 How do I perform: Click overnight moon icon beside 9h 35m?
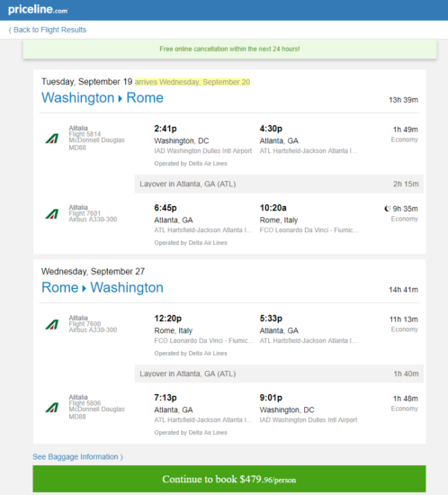pyautogui.click(x=388, y=209)
